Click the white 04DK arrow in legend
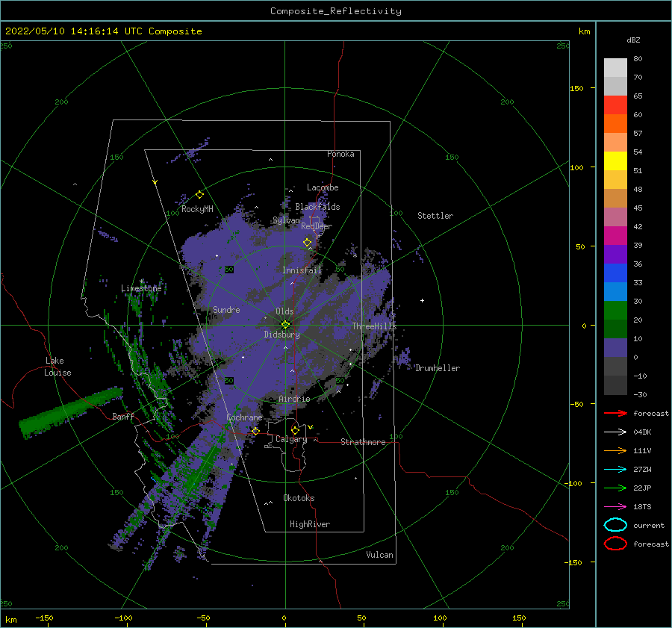The height and width of the screenshot is (628, 672). click(615, 432)
